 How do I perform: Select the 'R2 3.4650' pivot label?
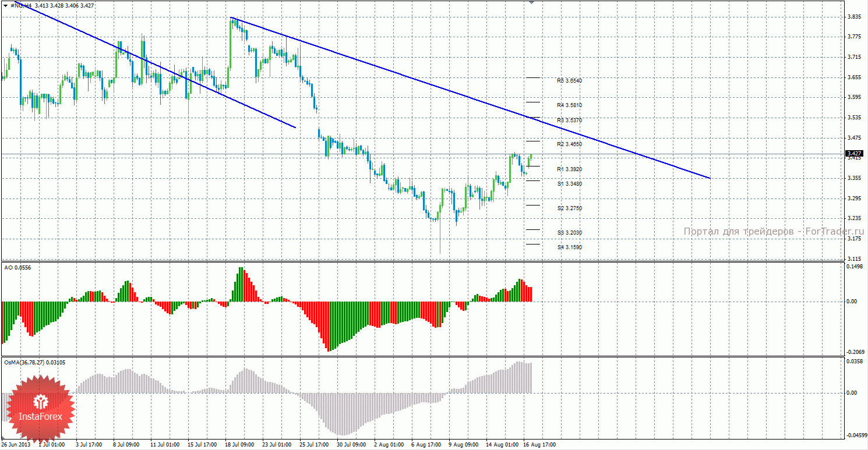tap(569, 144)
